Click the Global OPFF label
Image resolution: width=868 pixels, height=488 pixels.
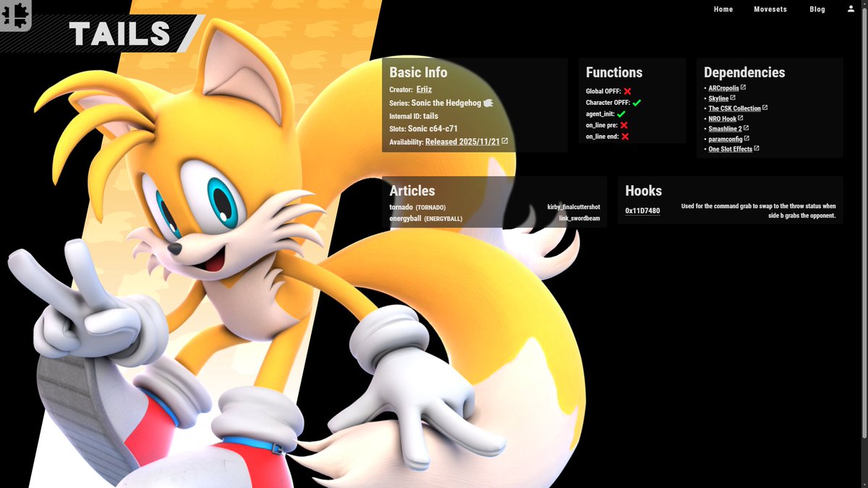coord(603,92)
